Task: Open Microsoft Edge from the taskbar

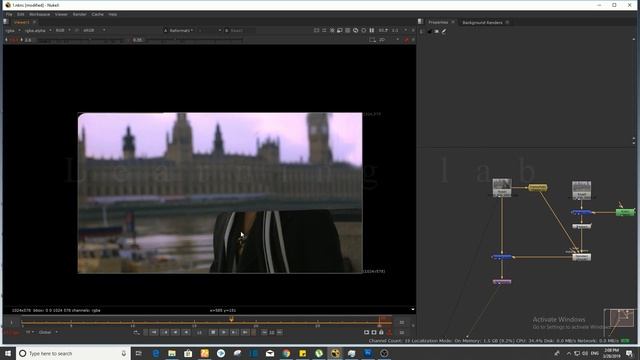Action: (156, 353)
